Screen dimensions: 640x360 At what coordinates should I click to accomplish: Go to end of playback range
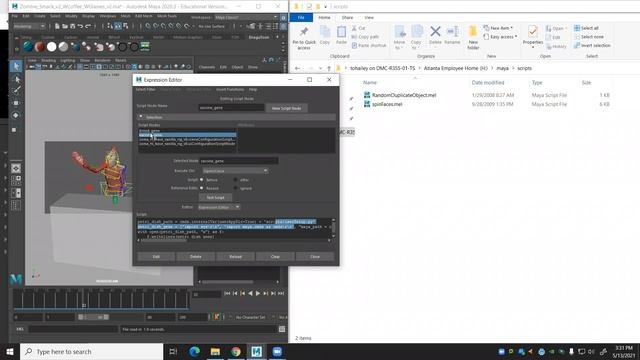281,293
